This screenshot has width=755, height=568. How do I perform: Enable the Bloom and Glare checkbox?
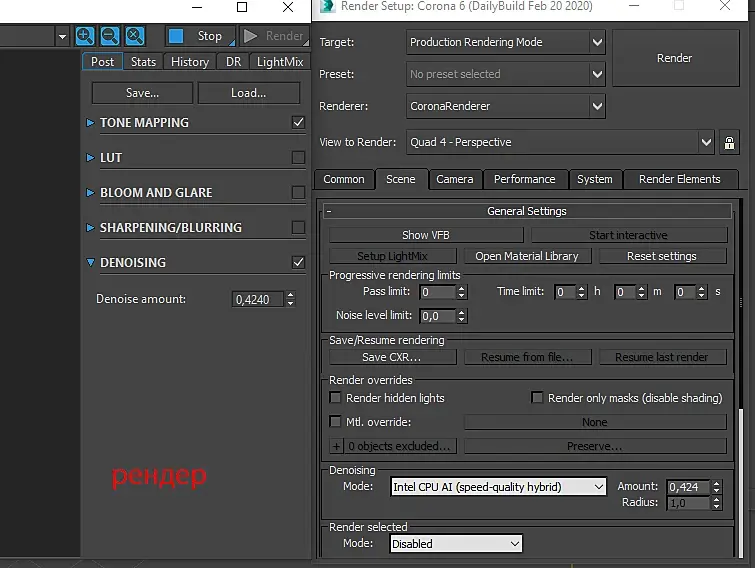(299, 193)
